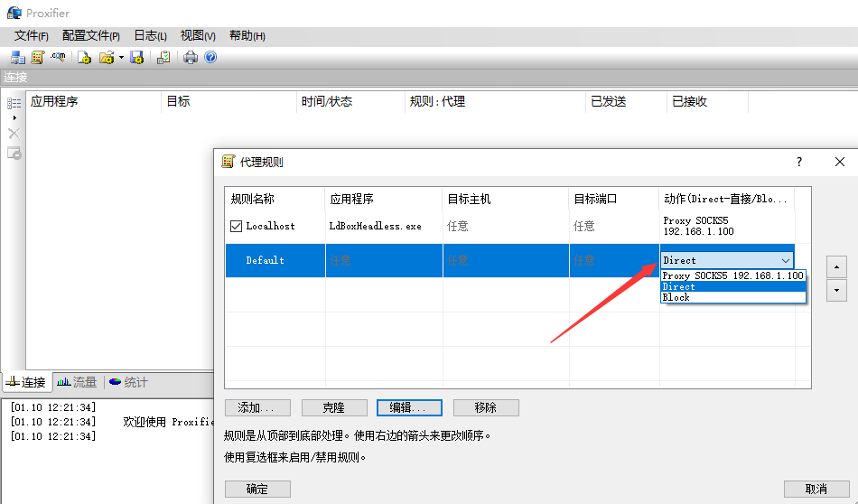The image size is (858, 504).
Task: Switch to the 流量 tab
Action: pyautogui.click(x=77, y=382)
